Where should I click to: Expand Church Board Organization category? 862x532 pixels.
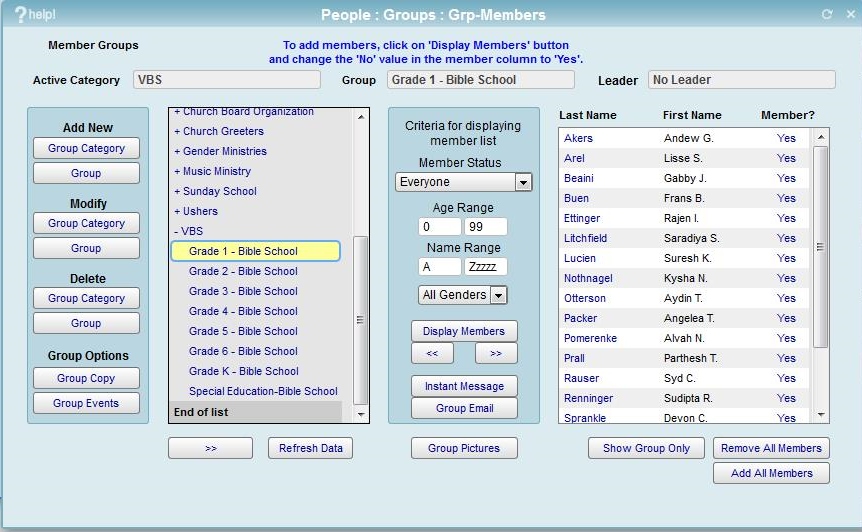244,112
